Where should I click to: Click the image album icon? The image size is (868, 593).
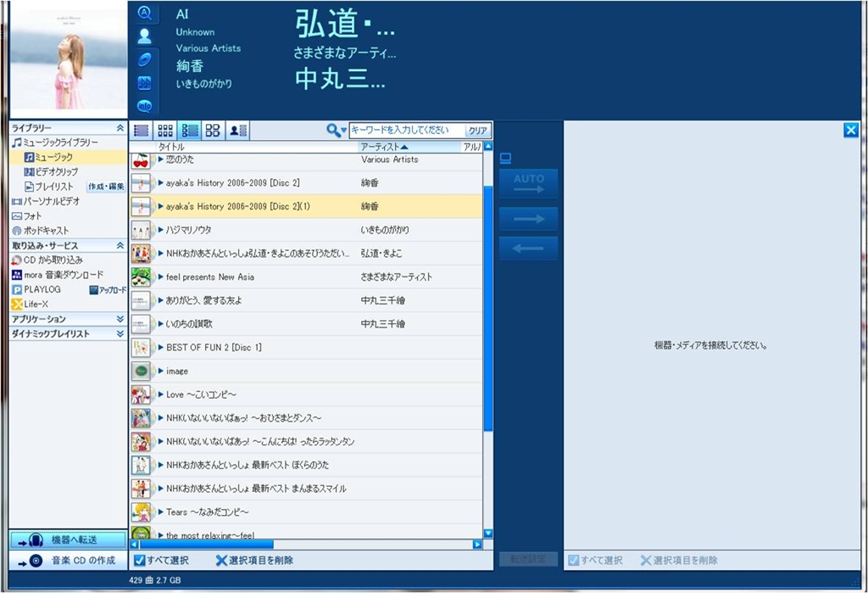click(142, 372)
